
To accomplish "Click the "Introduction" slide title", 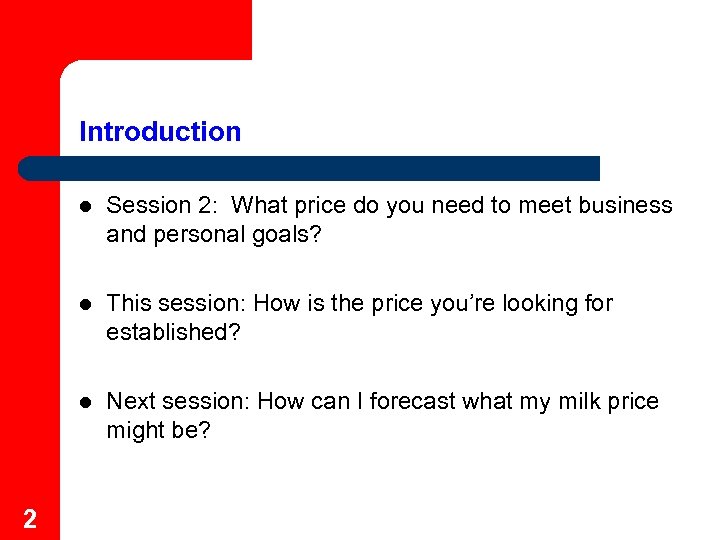I will coord(160,132).
